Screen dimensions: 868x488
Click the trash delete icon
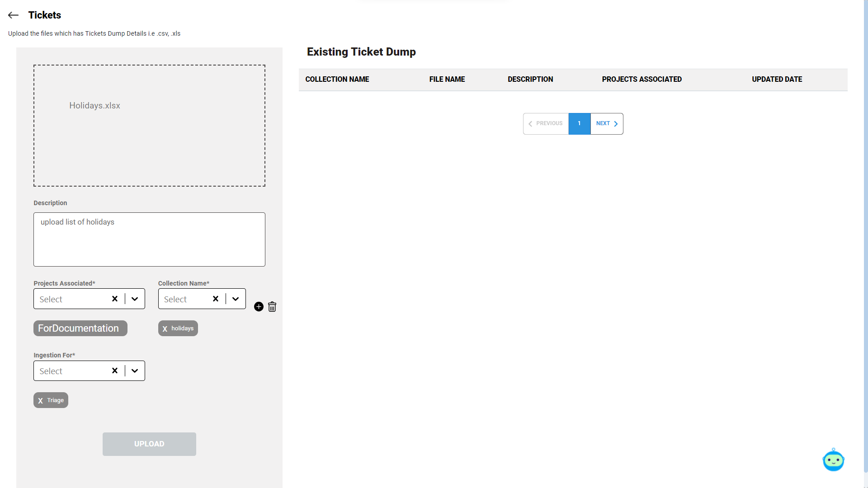tap(272, 307)
